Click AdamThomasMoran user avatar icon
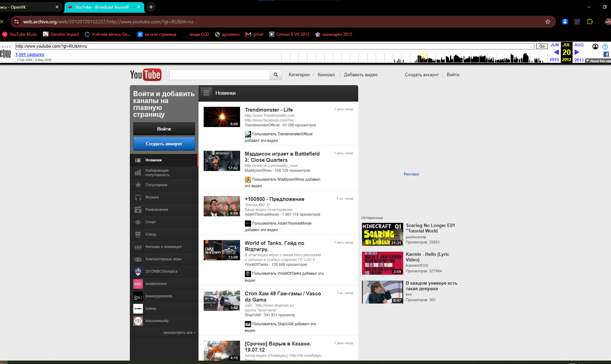Image resolution: width=611 pixels, height=364 pixels. tap(248, 224)
